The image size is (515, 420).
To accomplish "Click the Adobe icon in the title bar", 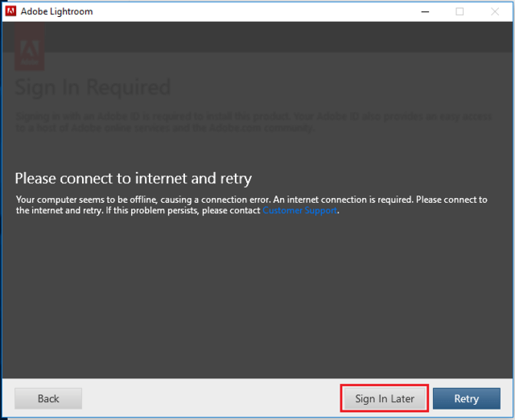I will tap(12, 11).
